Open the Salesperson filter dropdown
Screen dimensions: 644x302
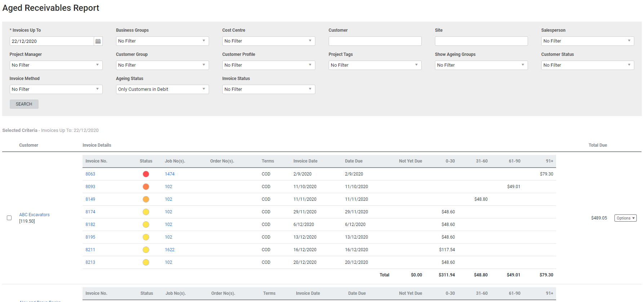[587, 41]
